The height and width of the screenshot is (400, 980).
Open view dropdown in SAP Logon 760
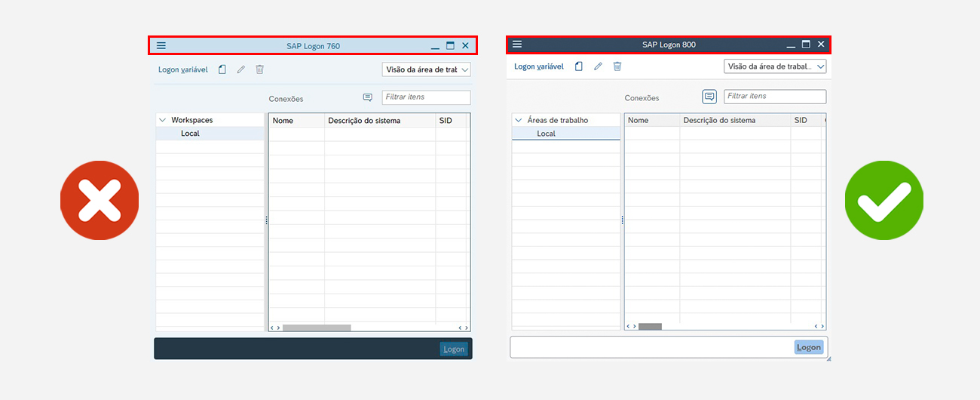[426, 69]
